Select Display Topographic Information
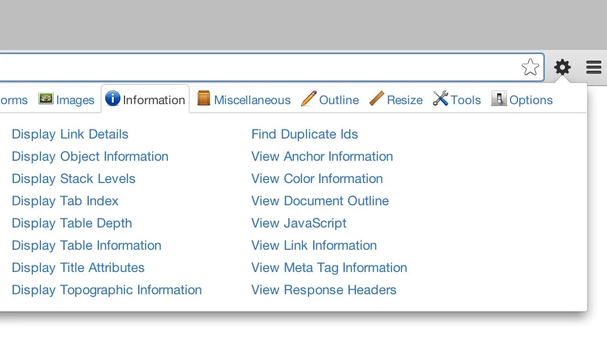Viewport: 607px width, 364px height. coord(107,290)
